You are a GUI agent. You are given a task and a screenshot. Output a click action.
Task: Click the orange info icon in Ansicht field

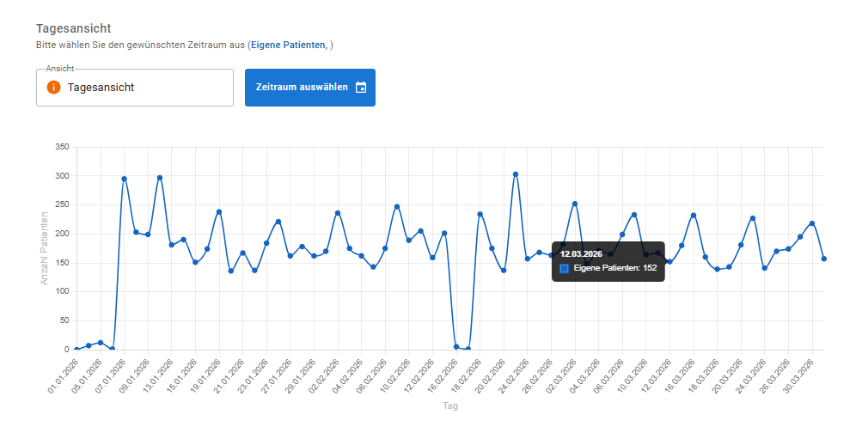point(53,88)
